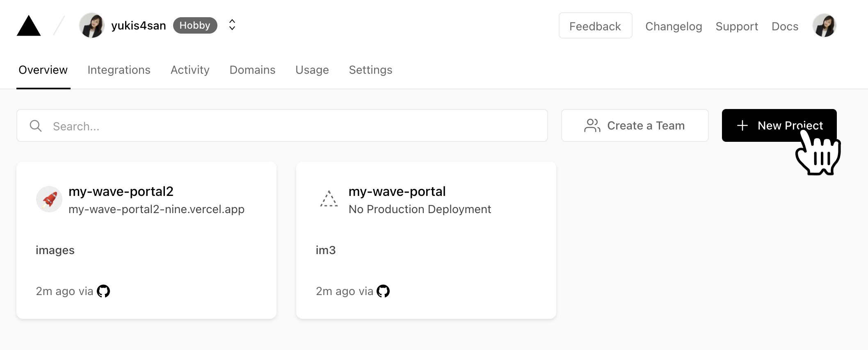Image resolution: width=868 pixels, height=350 pixels.
Task: Click the Feedback button
Action: (595, 26)
